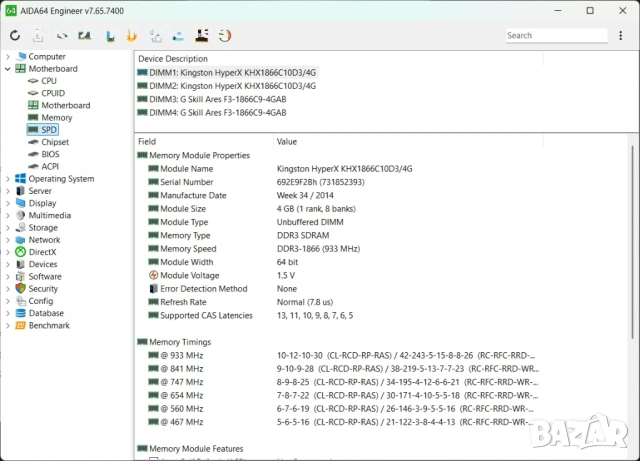This screenshot has height=461, width=640.
Task: Click the Operating System Windows icon
Action: (x=20, y=179)
